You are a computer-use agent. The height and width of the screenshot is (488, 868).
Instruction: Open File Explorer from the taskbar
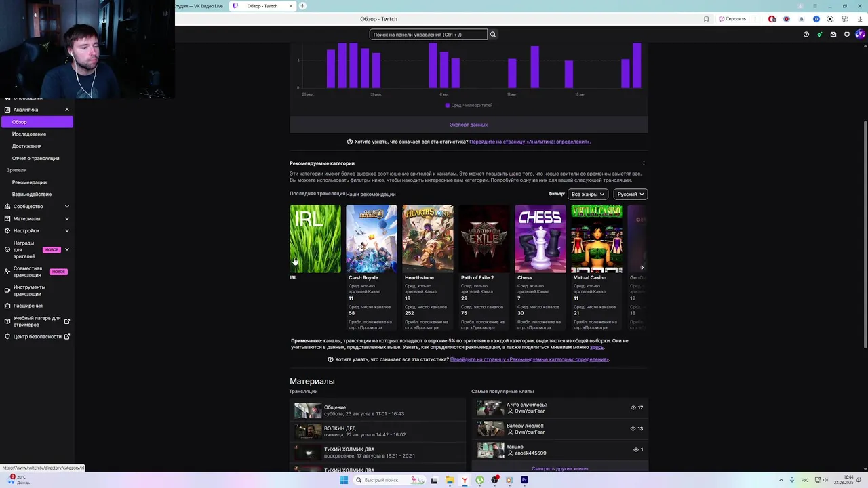[x=449, y=480]
